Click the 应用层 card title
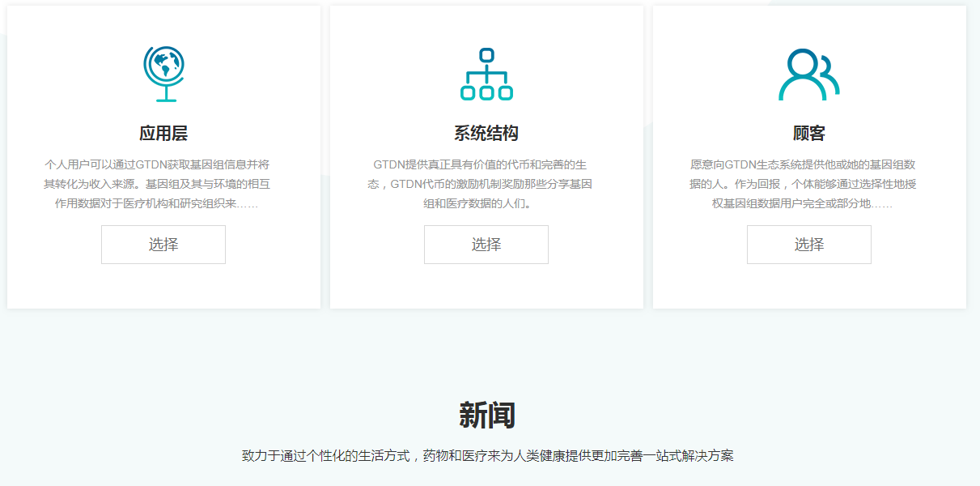Screen dimensions: 980x486 coord(163,134)
